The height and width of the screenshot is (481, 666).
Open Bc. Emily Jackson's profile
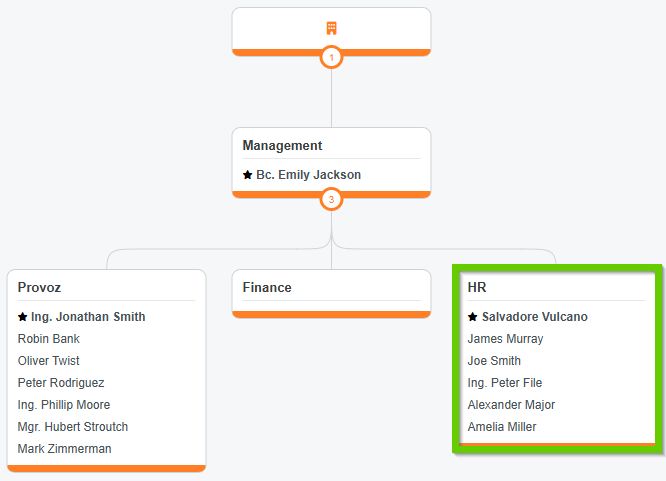pos(308,175)
